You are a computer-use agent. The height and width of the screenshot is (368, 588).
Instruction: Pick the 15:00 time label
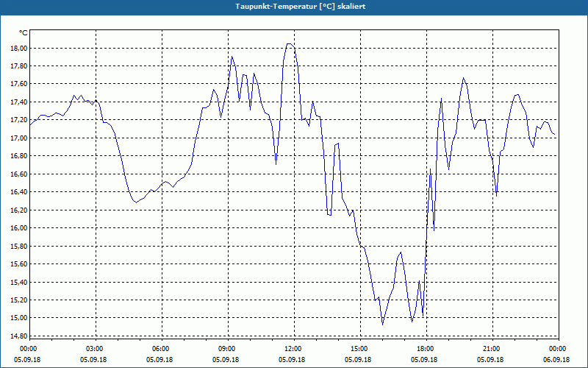click(360, 349)
